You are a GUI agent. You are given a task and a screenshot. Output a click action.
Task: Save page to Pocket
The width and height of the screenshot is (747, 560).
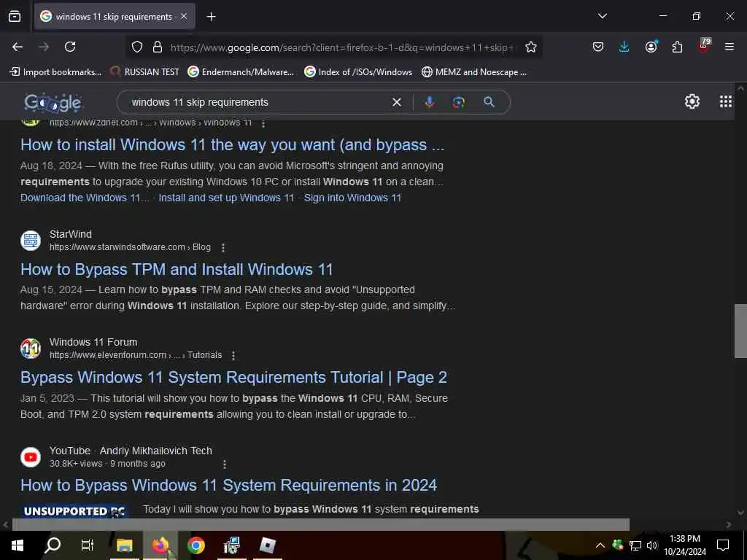point(598,47)
